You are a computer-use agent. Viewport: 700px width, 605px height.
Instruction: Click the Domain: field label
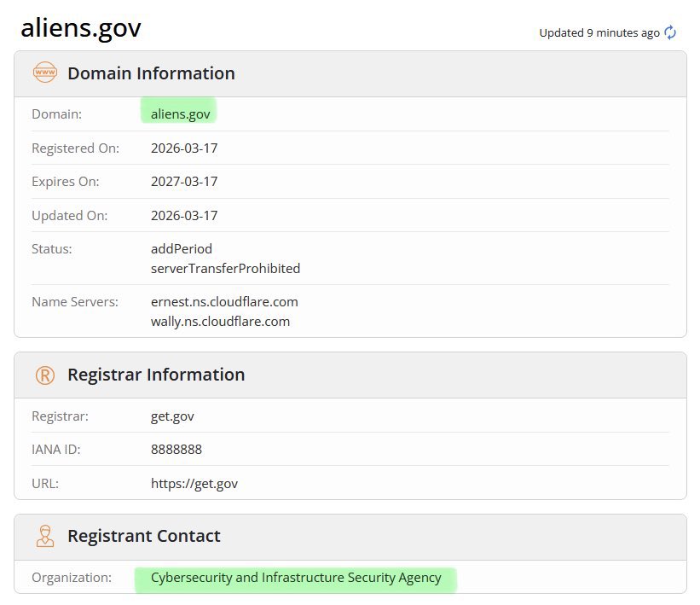56,114
